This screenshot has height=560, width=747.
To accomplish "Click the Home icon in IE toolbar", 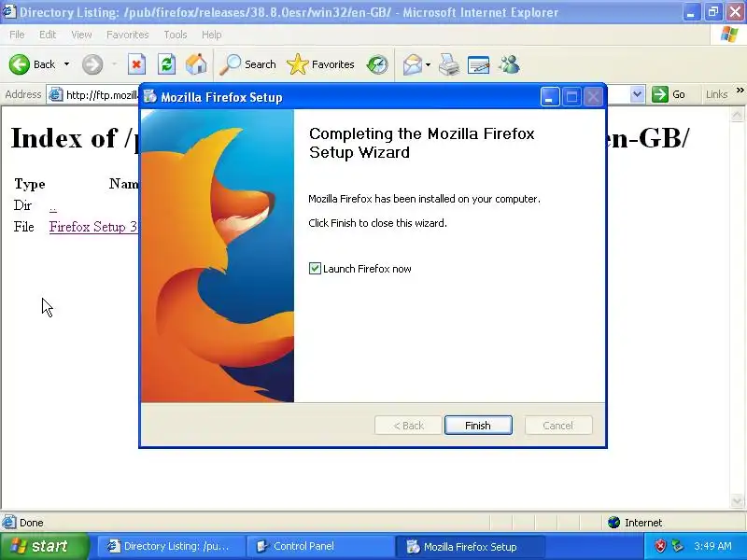I will point(196,64).
